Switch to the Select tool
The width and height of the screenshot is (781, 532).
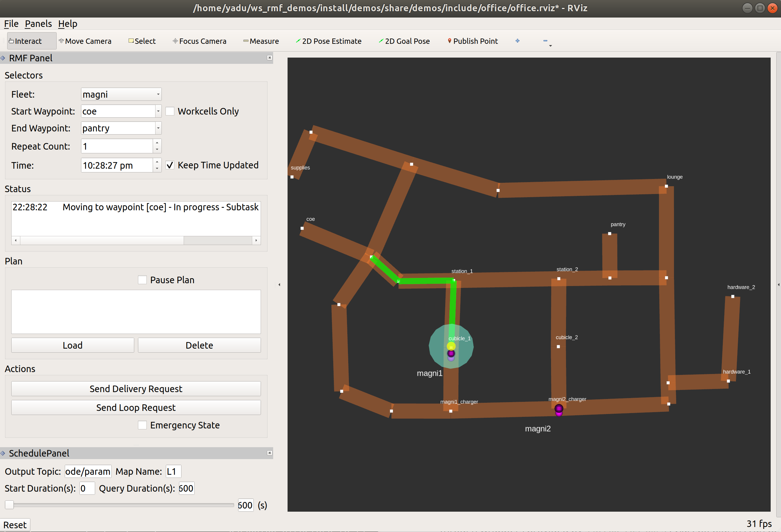point(142,41)
